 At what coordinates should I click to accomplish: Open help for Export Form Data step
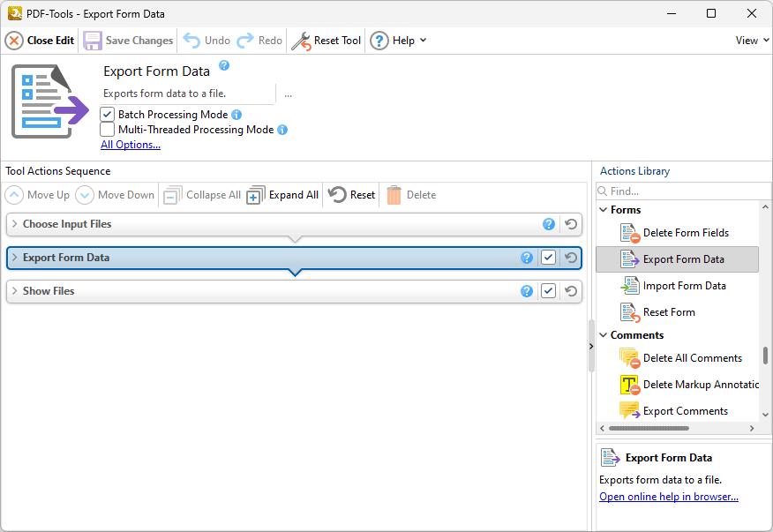point(527,258)
